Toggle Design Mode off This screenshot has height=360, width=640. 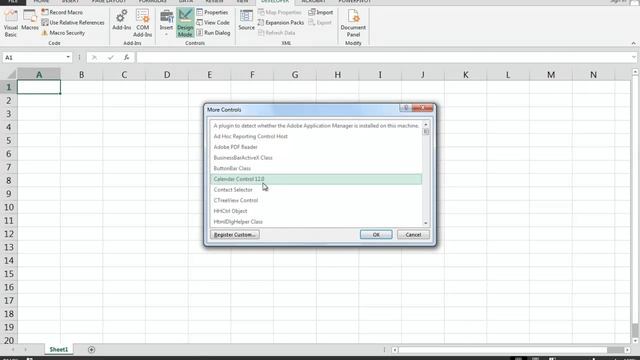pos(185,24)
